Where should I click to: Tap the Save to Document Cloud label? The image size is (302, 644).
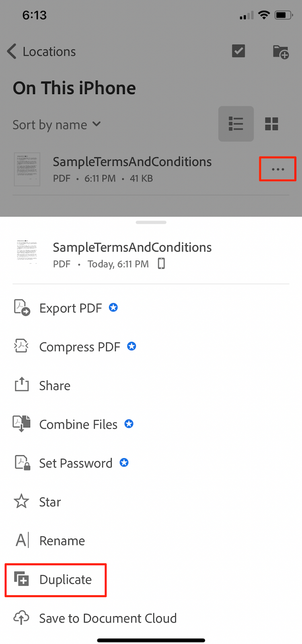point(108,618)
